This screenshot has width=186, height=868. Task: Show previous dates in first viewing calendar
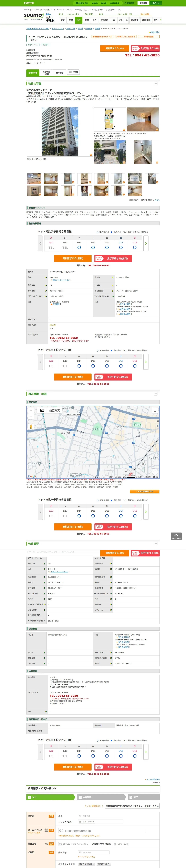click(x=40, y=243)
